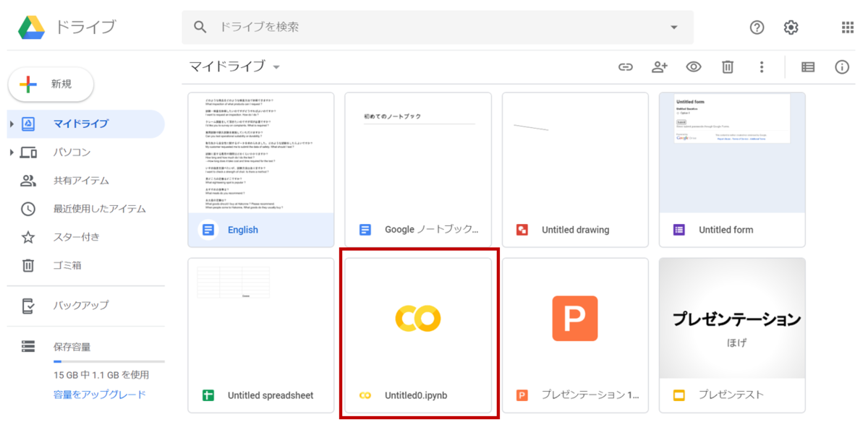This screenshot has width=868, height=435.
Task: Switch to list view layout
Action: 808,66
